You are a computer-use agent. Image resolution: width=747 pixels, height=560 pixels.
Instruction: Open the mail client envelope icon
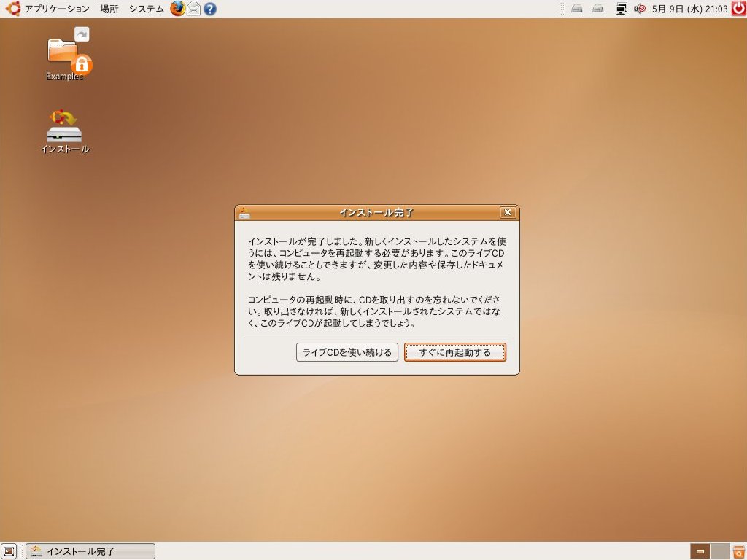(x=193, y=9)
